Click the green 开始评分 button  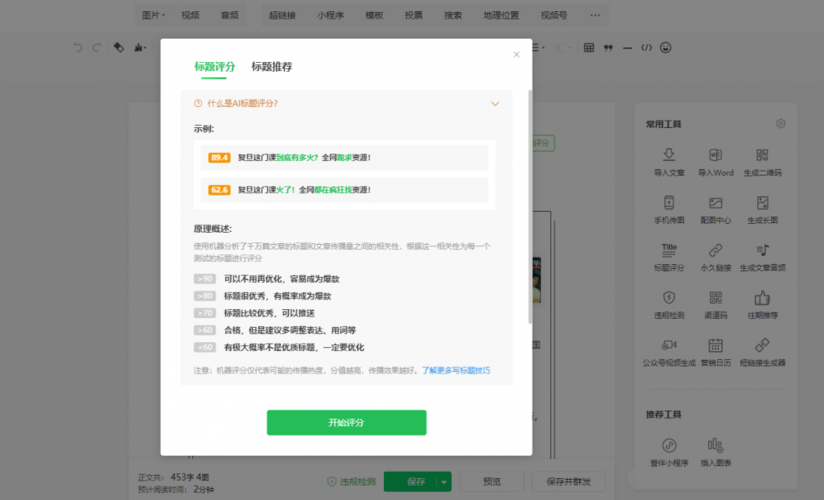click(346, 423)
